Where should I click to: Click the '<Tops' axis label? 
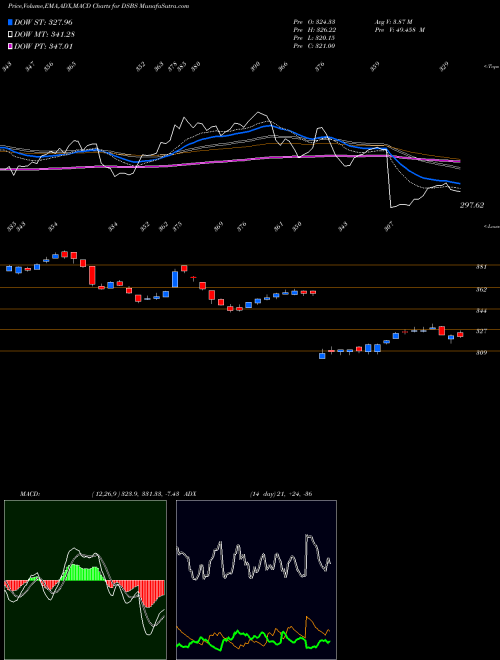coord(491,67)
